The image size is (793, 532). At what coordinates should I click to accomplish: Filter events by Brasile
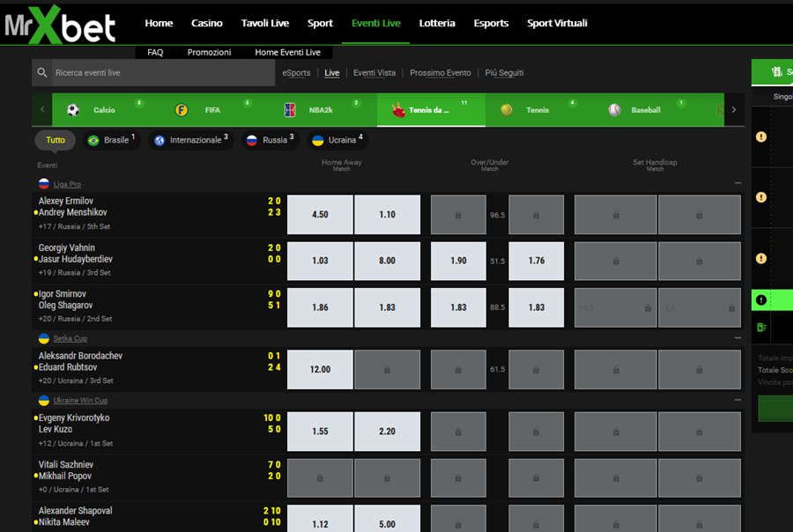[111, 140]
